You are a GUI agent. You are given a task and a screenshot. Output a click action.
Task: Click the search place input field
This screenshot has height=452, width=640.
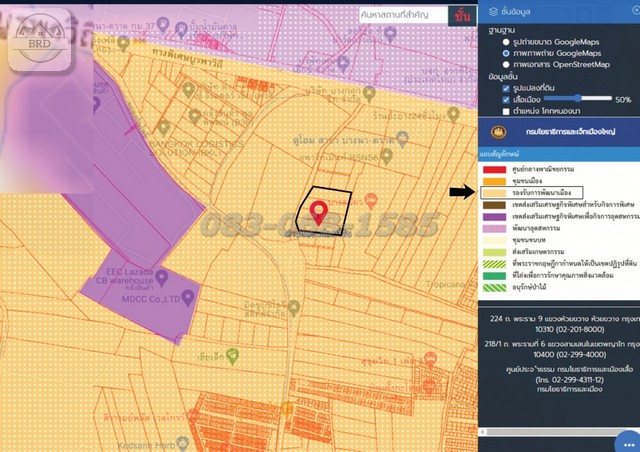coord(402,17)
